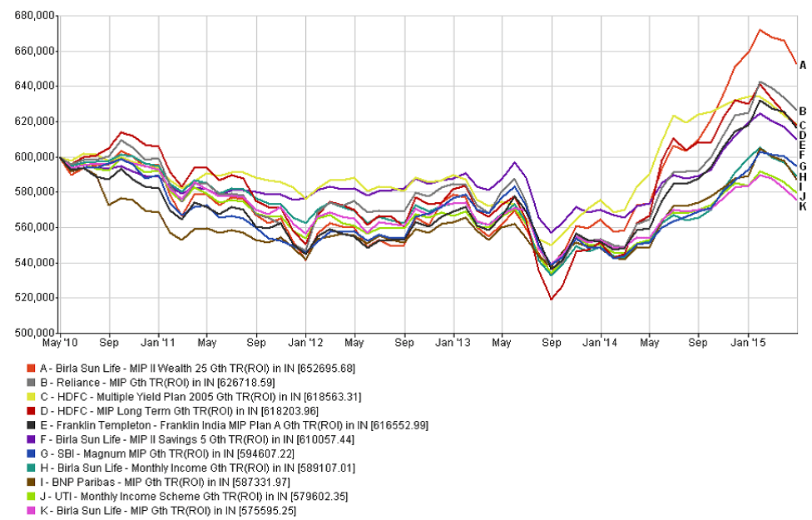Click the Jan '14 x-axis label

600,343
